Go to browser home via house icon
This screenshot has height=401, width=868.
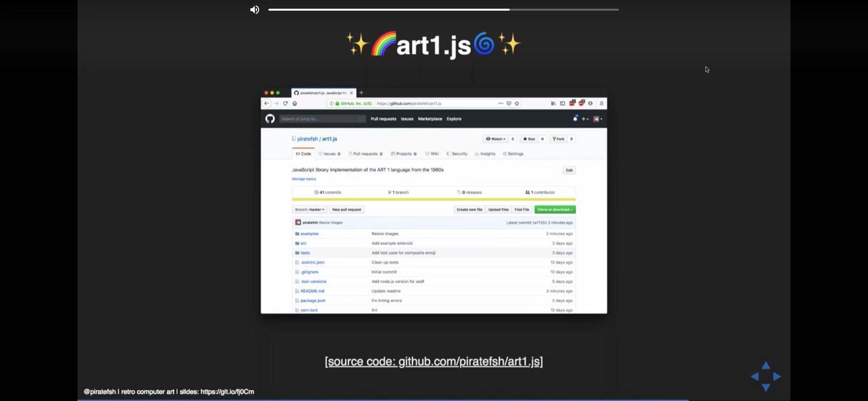pos(294,103)
